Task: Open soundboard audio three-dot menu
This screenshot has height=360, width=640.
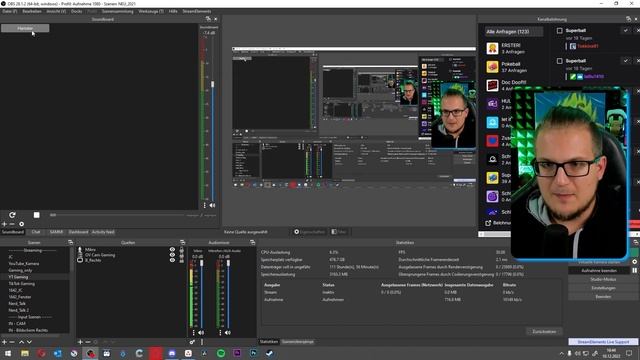Action: pos(204,205)
